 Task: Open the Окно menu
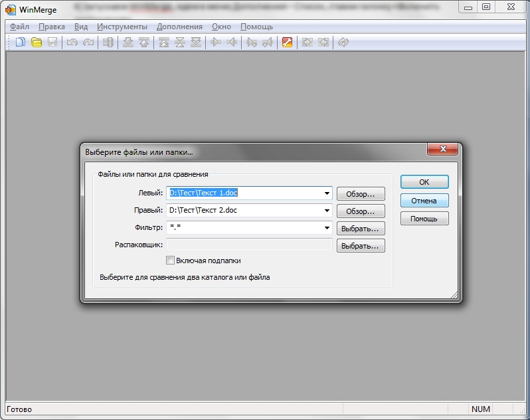pos(221,27)
